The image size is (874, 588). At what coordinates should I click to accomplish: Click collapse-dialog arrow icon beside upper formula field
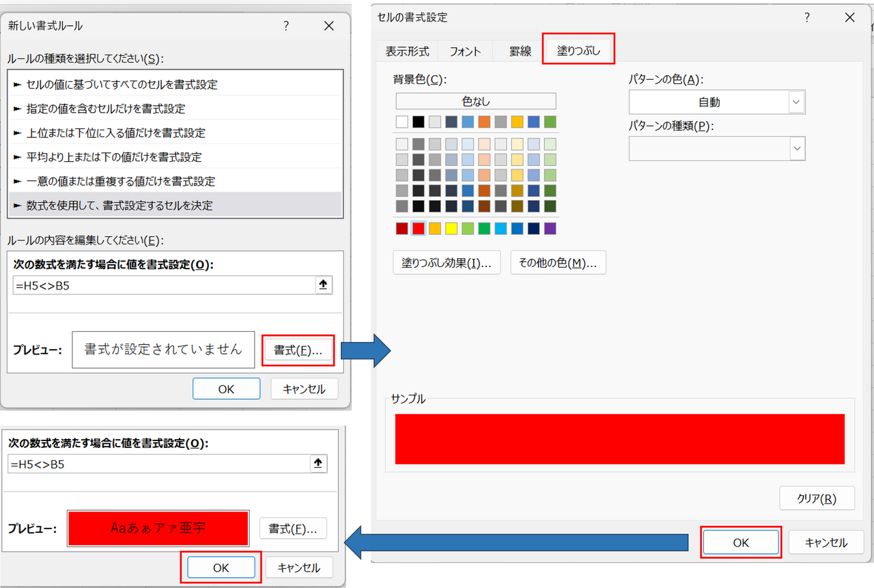pyautogui.click(x=323, y=285)
